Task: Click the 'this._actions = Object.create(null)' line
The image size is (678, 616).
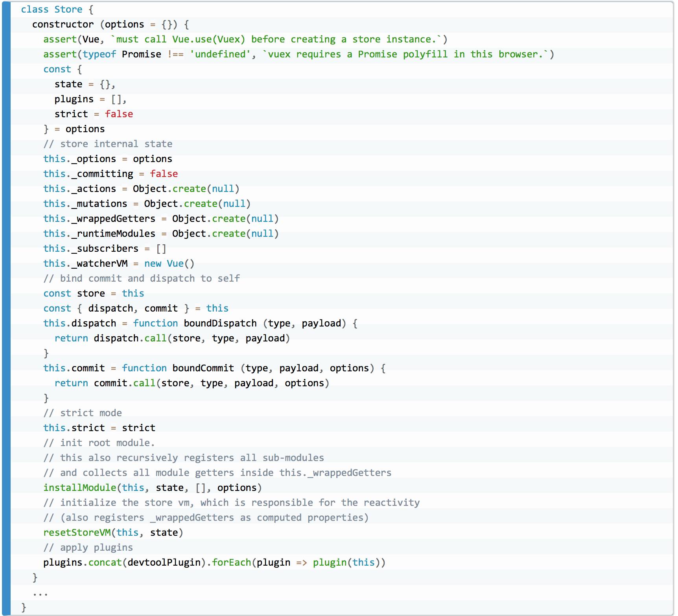Action: pyautogui.click(x=141, y=189)
